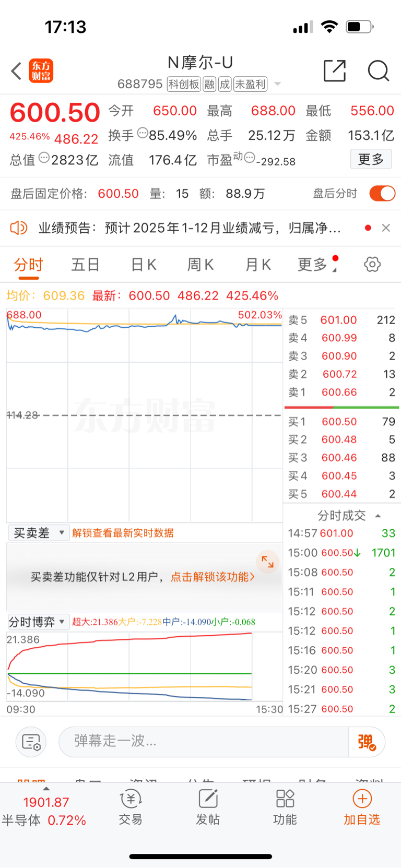Tap the 均价 609.36 label
This screenshot has width=401, height=868.
(45, 296)
